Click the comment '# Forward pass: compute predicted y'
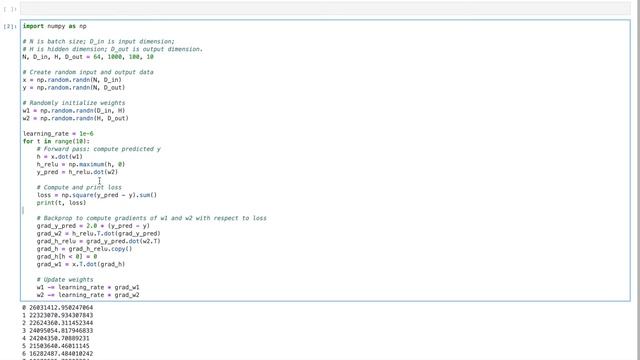640x360 pixels. [x=98, y=149]
